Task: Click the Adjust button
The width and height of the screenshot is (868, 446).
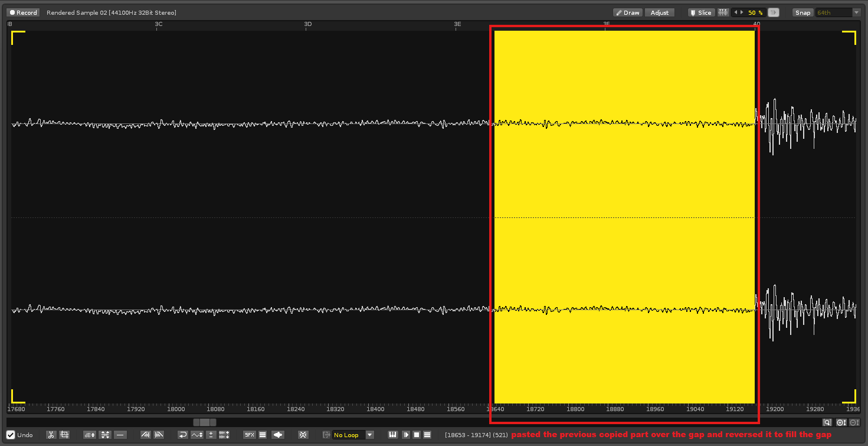Action: point(660,12)
